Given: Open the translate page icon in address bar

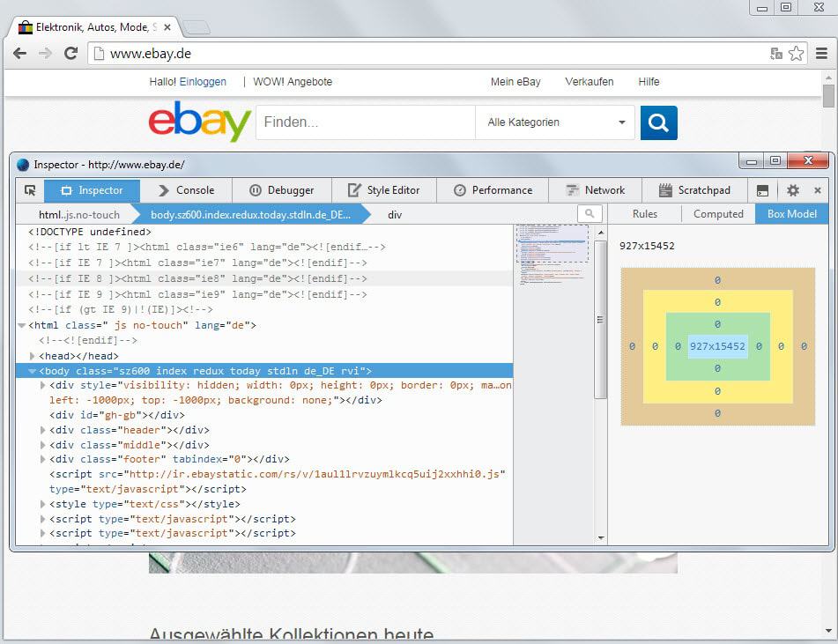Looking at the screenshot, I should pyautogui.click(x=776, y=54).
